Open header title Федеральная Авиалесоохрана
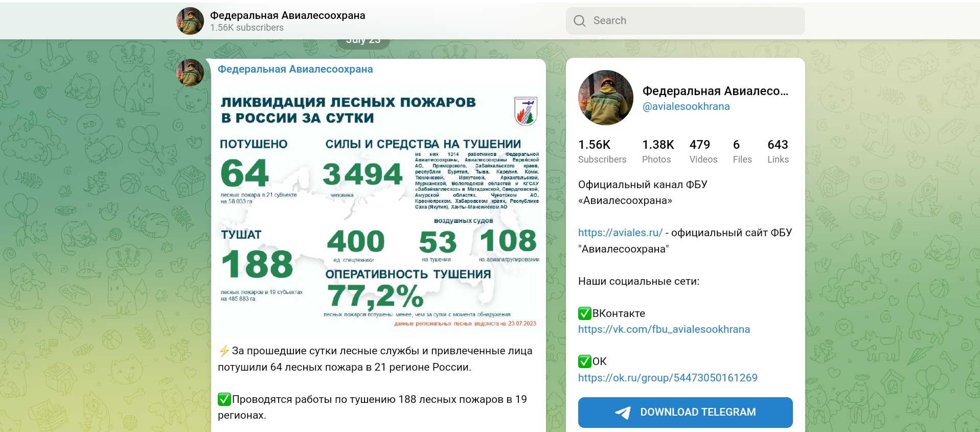Image resolution: width=980 pixels, height=432 pixels. click(287, 15)
